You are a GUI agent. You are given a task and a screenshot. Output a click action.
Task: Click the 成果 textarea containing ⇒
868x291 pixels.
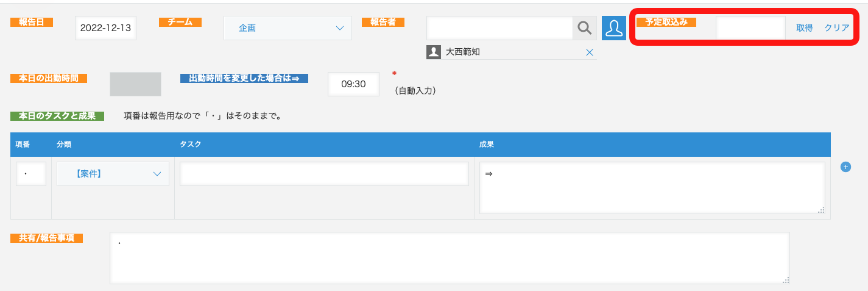(652, 188)
